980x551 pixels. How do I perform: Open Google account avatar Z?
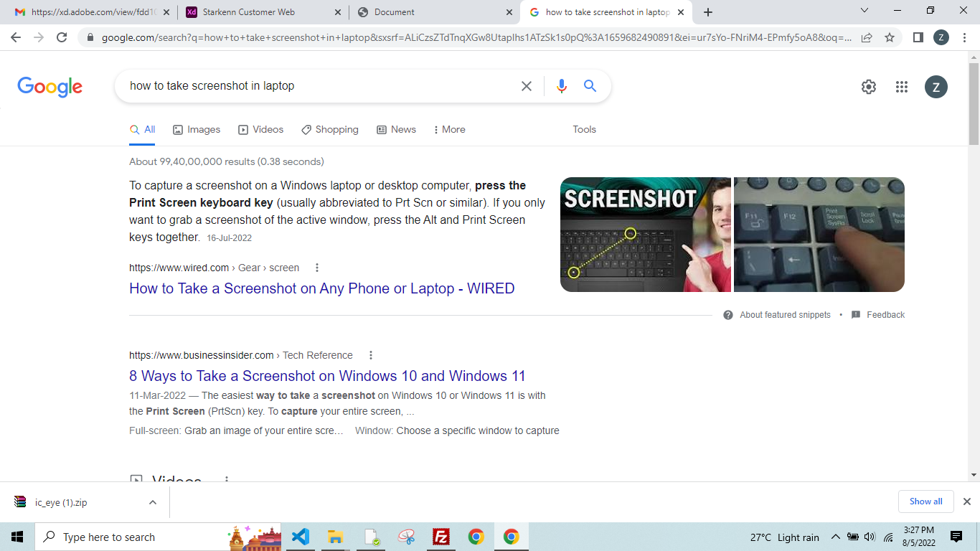click(936, 87)
